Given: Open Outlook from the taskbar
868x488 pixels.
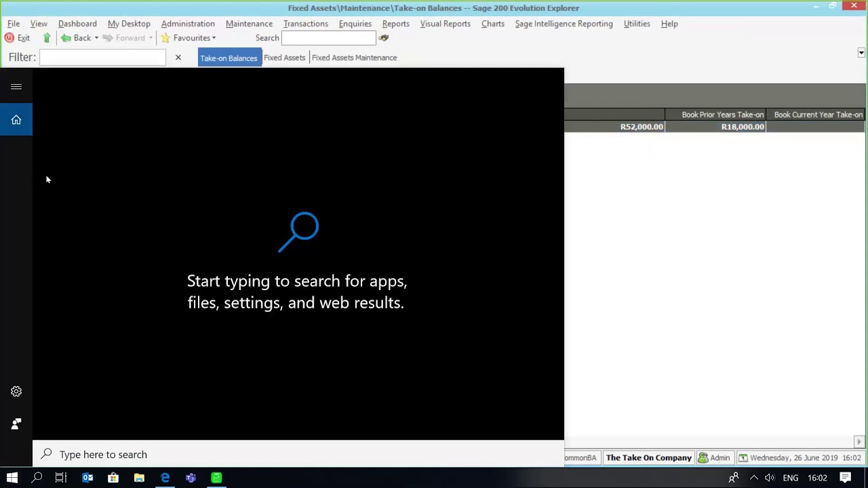Looking at the screenshot, I should [87, 478].
